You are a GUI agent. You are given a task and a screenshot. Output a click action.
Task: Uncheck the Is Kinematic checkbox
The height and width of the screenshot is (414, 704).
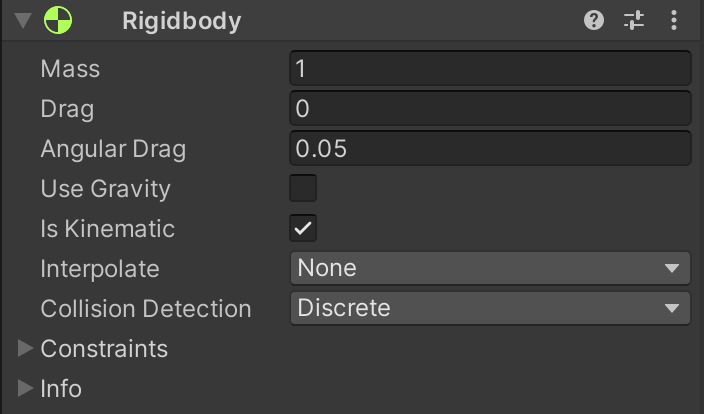pos(303,228)
